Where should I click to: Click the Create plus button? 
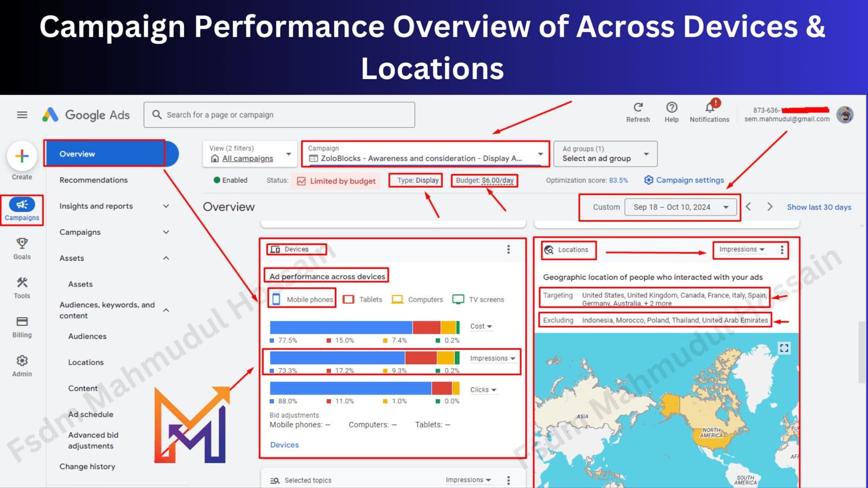coord(22,156)
